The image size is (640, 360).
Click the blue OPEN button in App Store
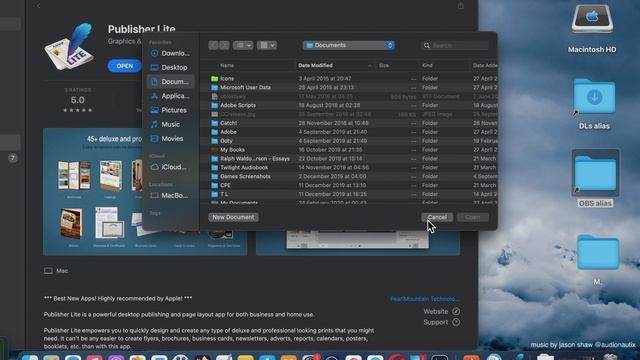(x=124, y=66)
